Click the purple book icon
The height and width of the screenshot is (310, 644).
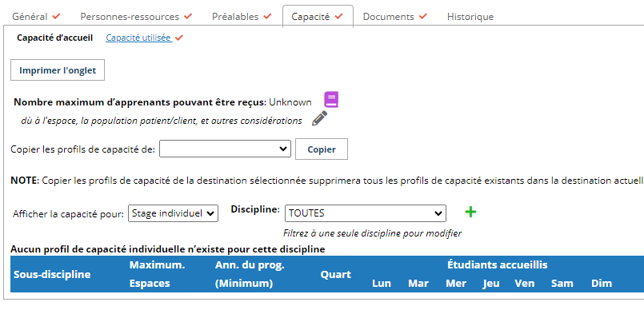coord(331,100)
